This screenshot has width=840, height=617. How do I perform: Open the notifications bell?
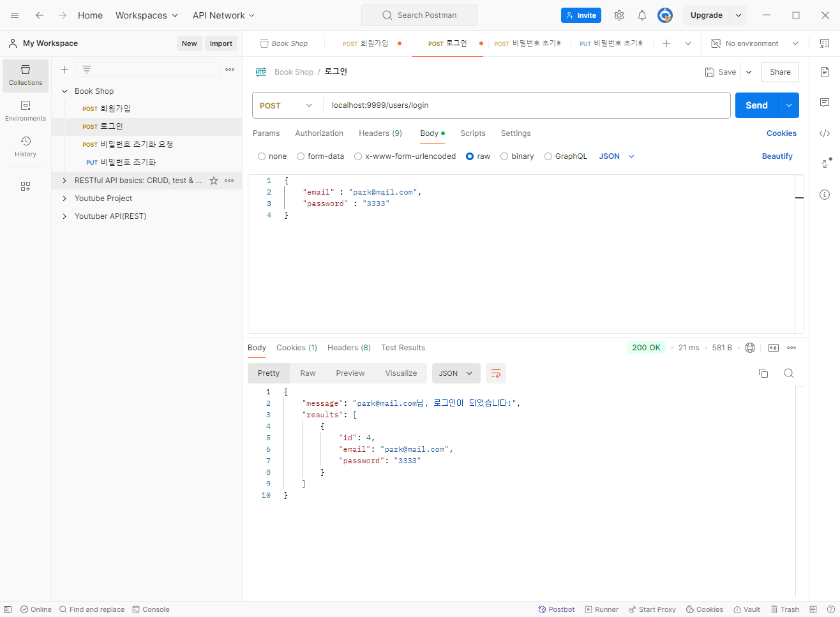tap(642, 15)
